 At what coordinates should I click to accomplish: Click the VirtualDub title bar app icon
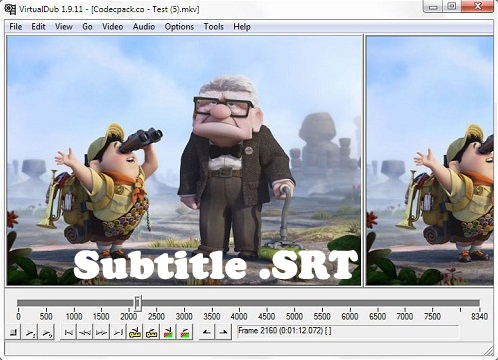coord(10,9)
